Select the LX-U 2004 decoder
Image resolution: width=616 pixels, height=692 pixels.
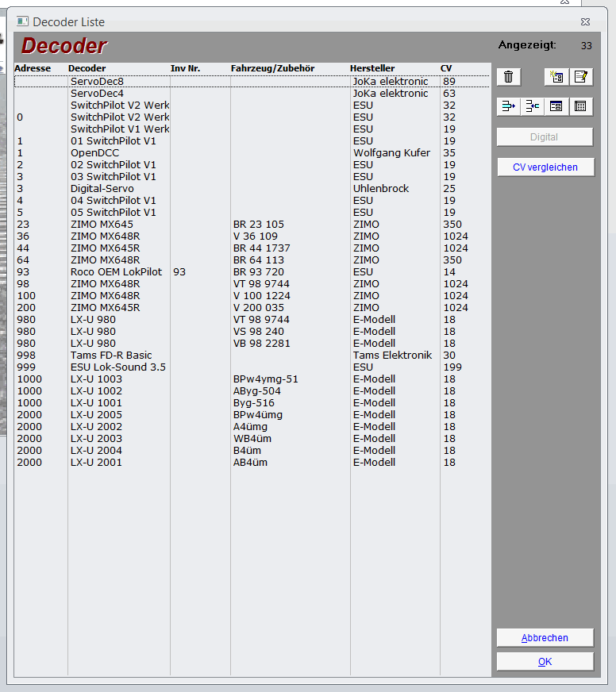(96, 451)
